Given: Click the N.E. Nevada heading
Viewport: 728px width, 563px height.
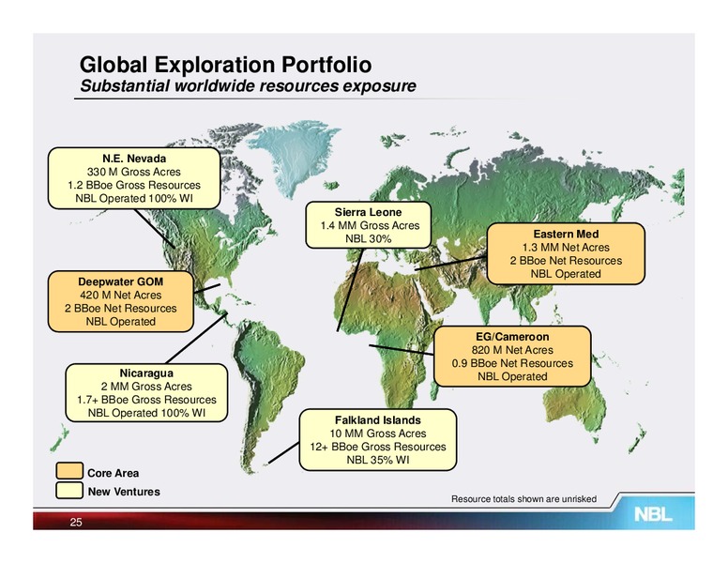Looking at the screenshot, I should click(134, 159).
